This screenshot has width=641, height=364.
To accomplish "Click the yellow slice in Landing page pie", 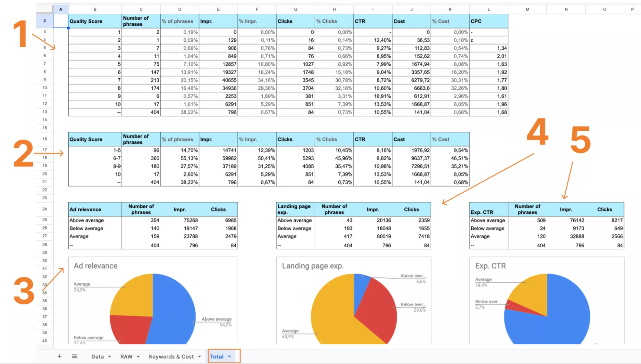I will 333,317.
